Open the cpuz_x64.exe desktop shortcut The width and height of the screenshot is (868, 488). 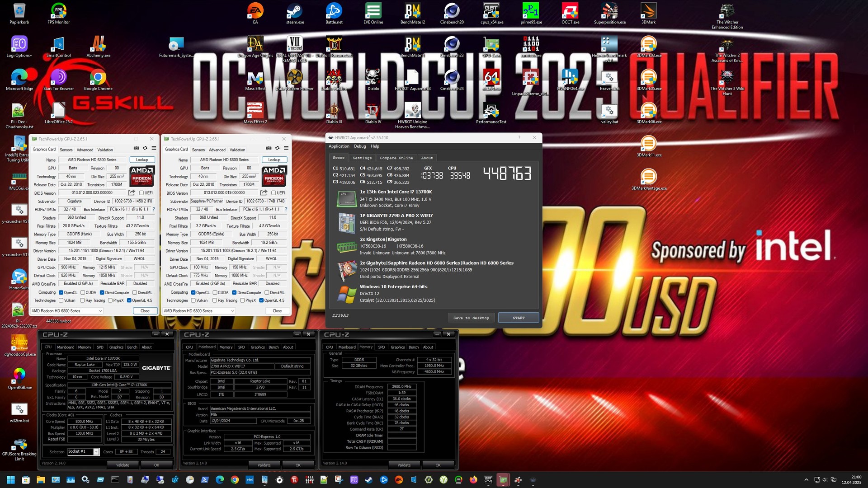click(491, 13)
